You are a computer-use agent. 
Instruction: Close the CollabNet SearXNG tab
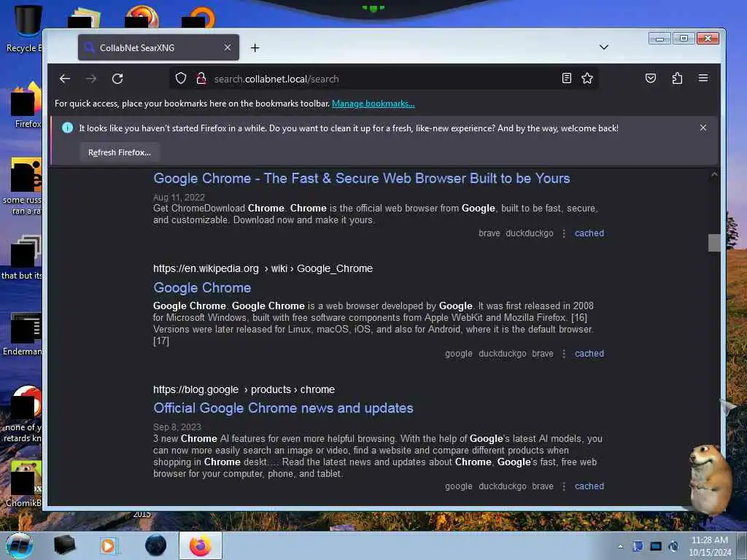click(x=228, y=47)
